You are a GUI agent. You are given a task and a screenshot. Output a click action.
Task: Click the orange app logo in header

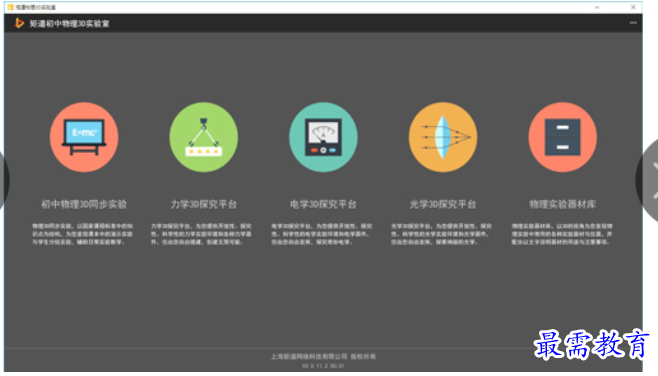point(19,23)
